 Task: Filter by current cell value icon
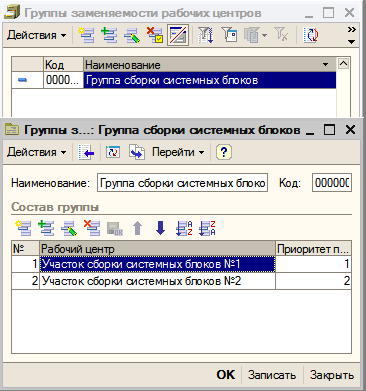[230, 35]
